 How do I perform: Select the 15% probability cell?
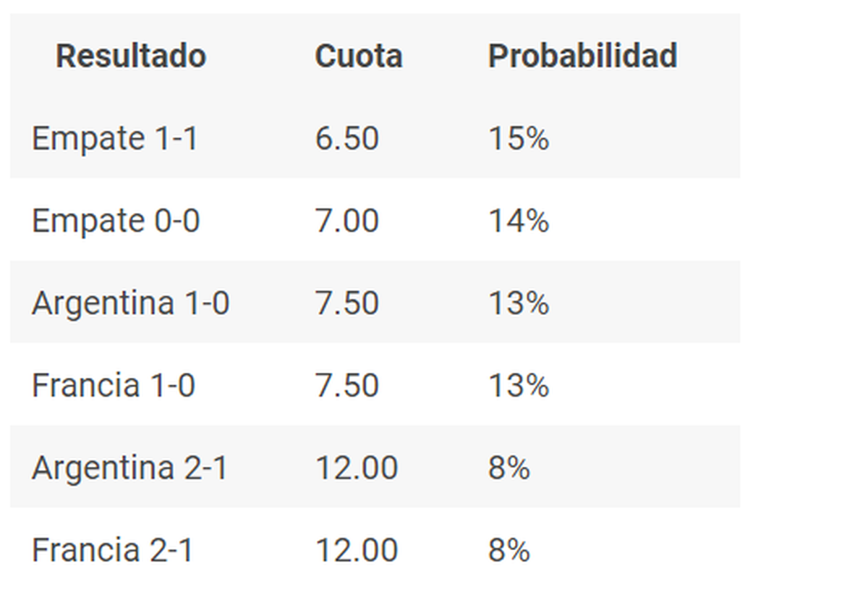518,138
